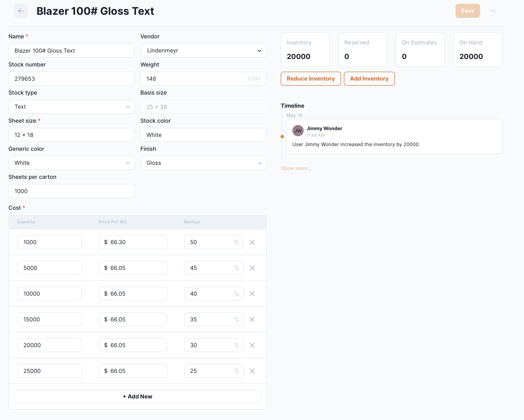The height and width of the screenshot is (420, 524).
Task: Open the Generic color dropdown
Action: click(71, 163)
